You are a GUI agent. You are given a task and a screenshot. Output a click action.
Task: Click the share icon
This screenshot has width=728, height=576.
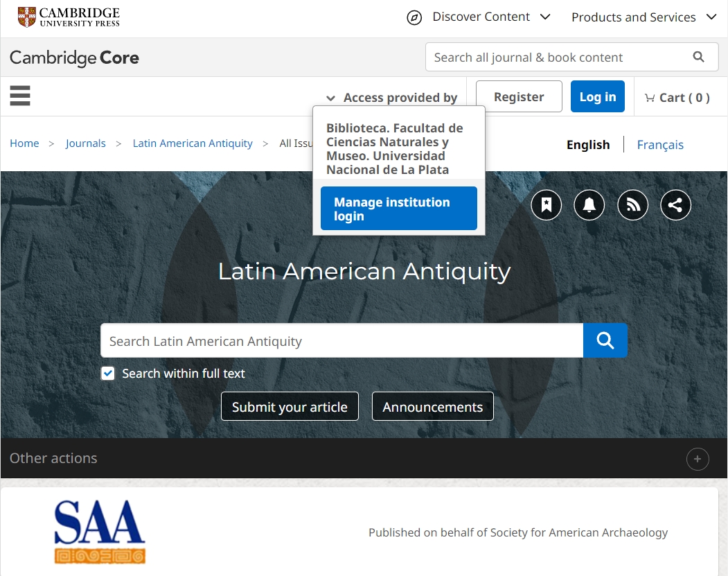[675, 205]
